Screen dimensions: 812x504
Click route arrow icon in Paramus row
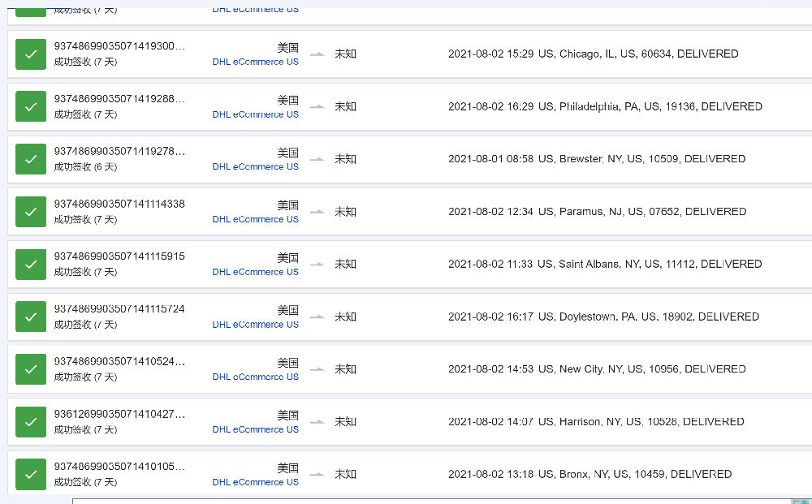(317, 212)
